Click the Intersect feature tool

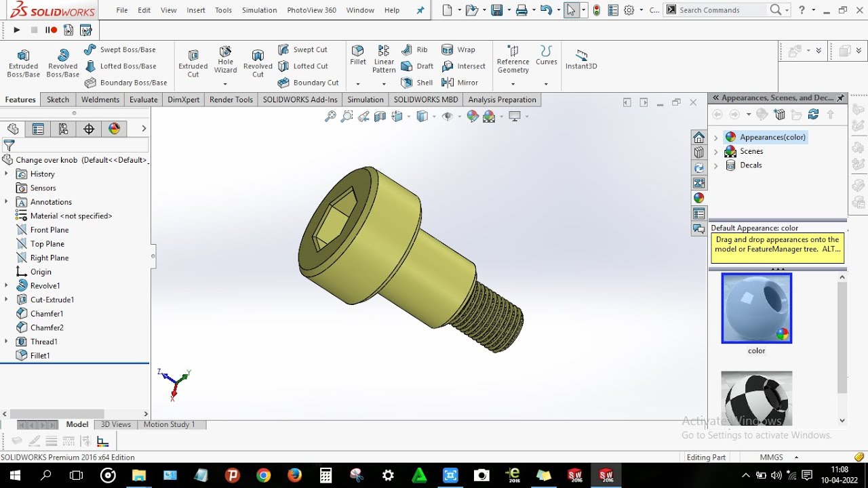pos(463,66)
